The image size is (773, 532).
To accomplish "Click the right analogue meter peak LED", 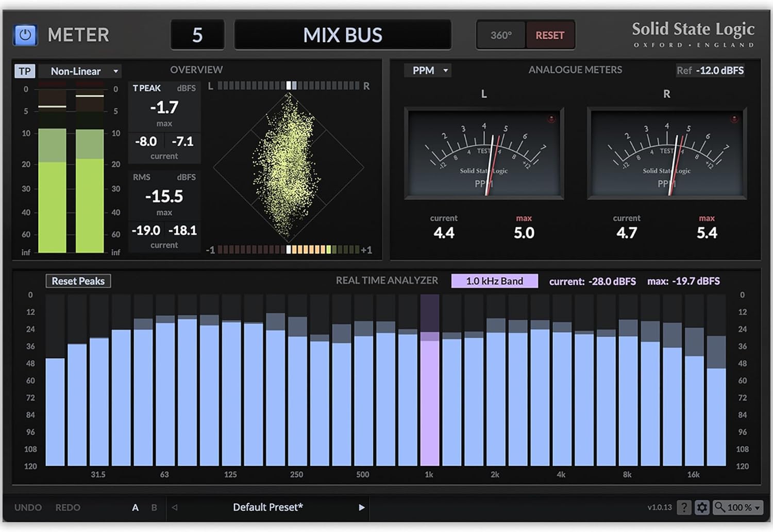I will (734, 119).
